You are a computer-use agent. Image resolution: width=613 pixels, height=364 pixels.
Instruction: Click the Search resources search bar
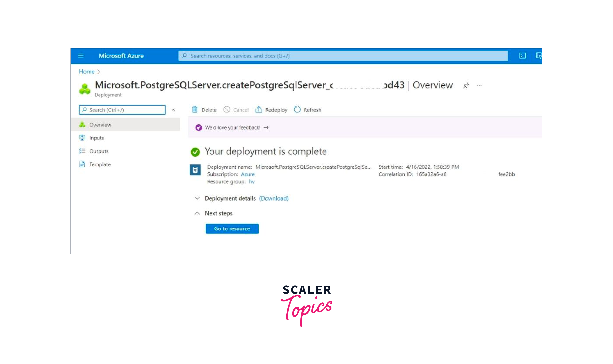coord(343,56)
